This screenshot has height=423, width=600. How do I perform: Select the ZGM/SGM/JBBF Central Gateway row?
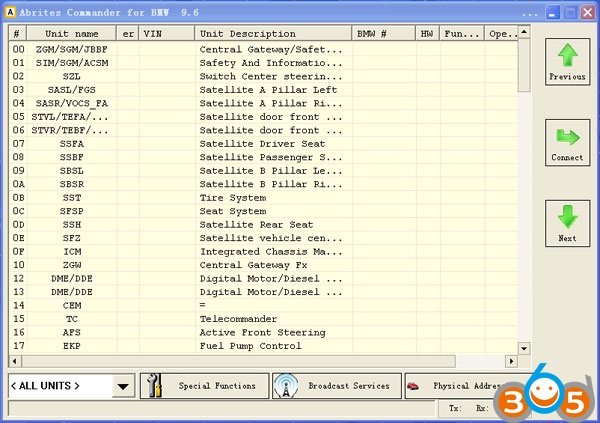272,48
